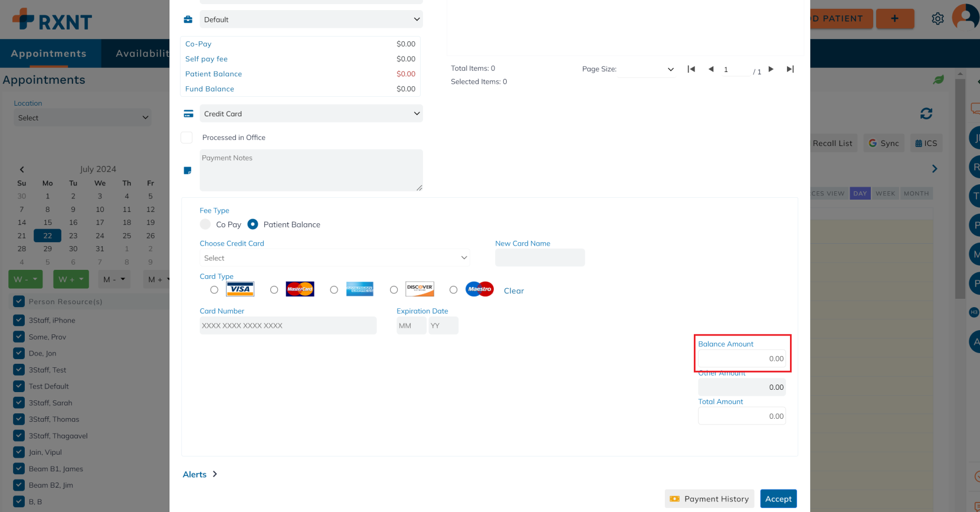Go to previous month in calendar
Viewport: 980px width, 512px height.
[22, 169]
